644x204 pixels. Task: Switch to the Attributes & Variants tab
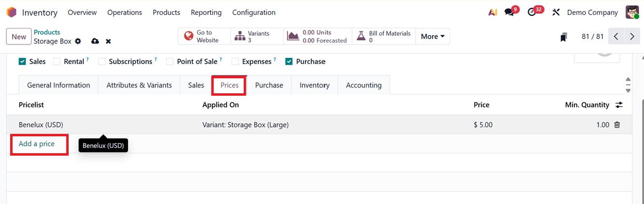139,85
